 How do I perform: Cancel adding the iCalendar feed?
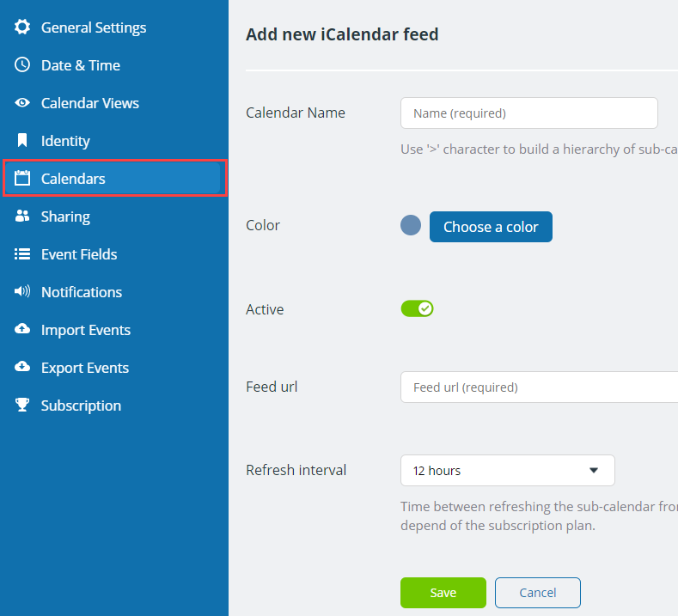click(x=537, y=593)
